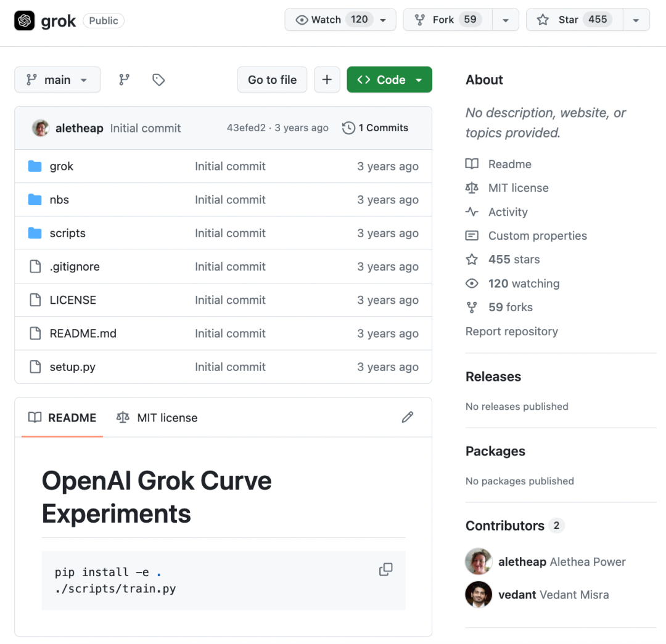Open the setup.py file

click(73, 367)
